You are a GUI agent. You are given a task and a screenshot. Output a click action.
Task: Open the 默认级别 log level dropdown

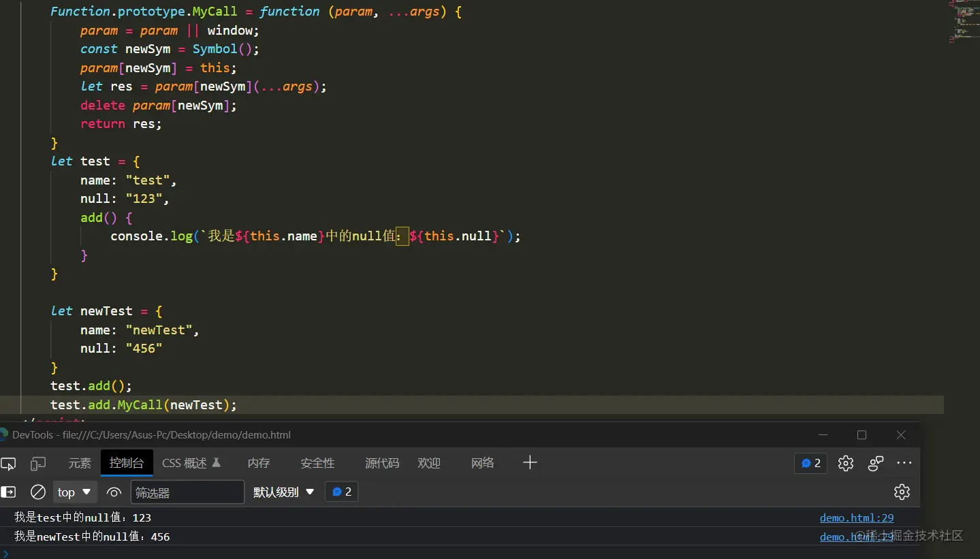(x=283, y=492)
